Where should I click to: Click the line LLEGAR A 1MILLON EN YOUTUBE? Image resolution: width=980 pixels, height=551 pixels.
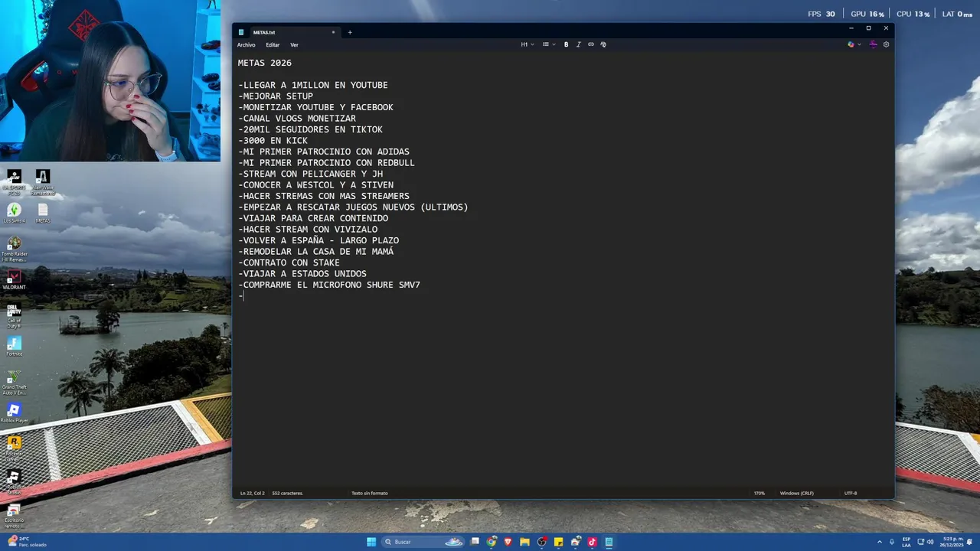tap(313, 85)
